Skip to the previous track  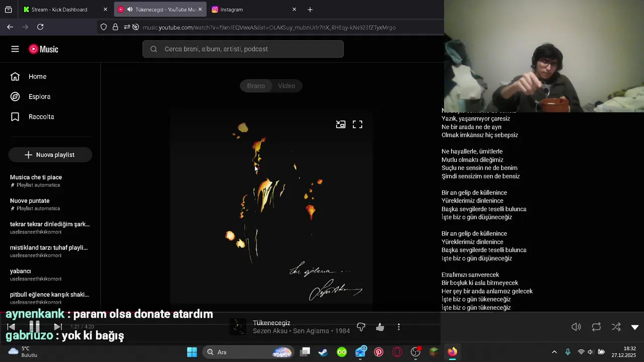[11, 327]
